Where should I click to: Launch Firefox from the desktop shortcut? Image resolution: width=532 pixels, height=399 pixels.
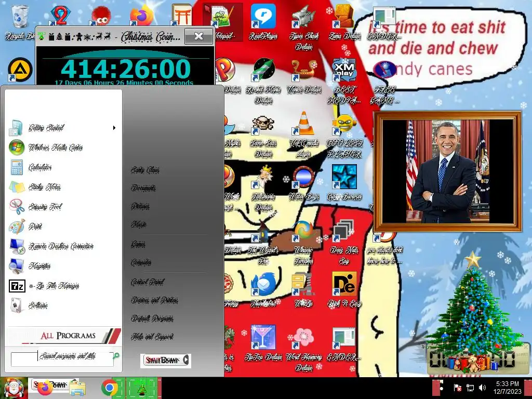142,16
